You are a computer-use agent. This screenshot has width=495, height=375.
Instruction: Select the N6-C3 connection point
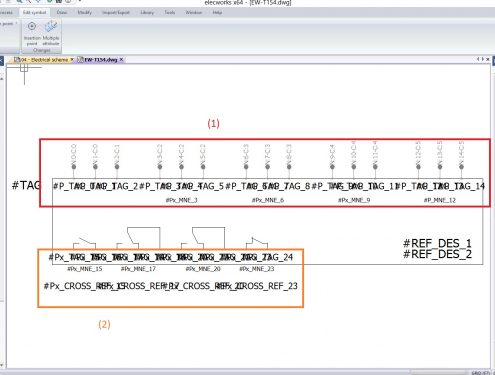[x=246, y=167]
